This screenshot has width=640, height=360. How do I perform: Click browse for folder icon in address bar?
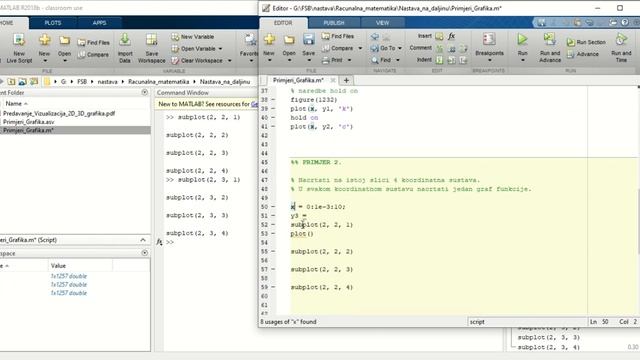34,82
